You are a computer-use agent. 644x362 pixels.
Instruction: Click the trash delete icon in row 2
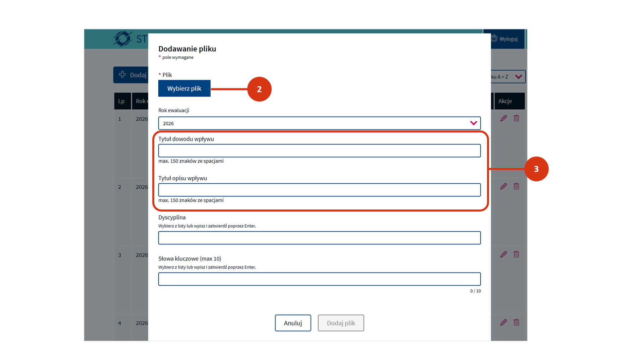pyautogui.click(x=516, y=186)
